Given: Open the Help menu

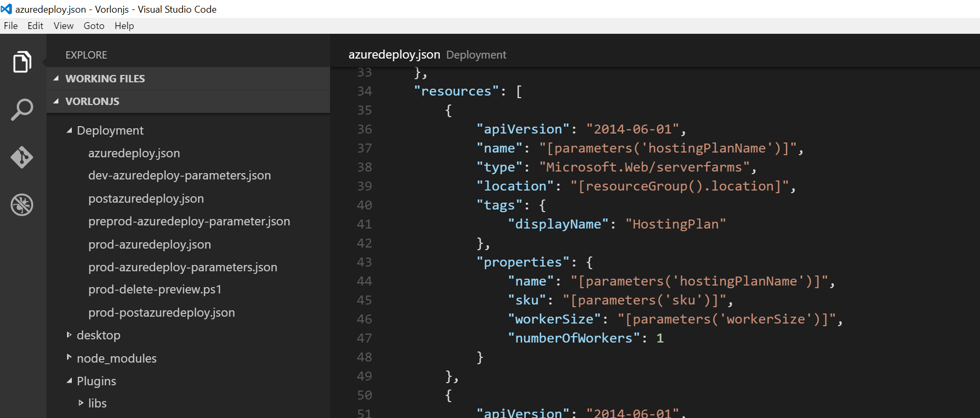Looking at the screenshot, I should pos(124,25).
